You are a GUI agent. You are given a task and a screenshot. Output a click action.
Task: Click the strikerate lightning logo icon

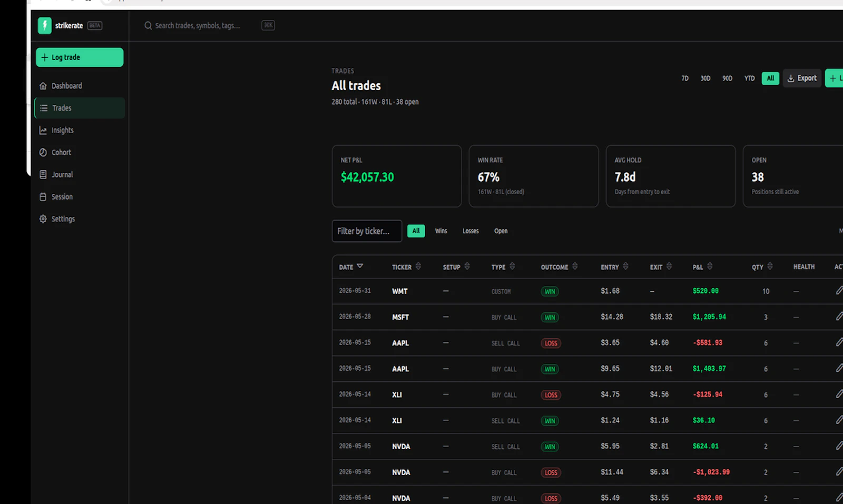pos(45,25)
